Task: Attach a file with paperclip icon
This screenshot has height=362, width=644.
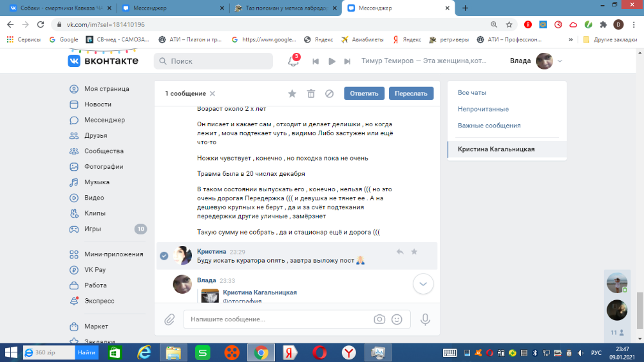Action: pyautogui.click(x=169, y=319)
